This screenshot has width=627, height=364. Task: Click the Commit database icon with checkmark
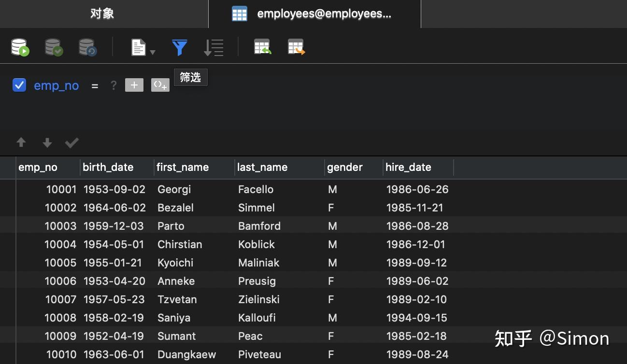point(54,47)
